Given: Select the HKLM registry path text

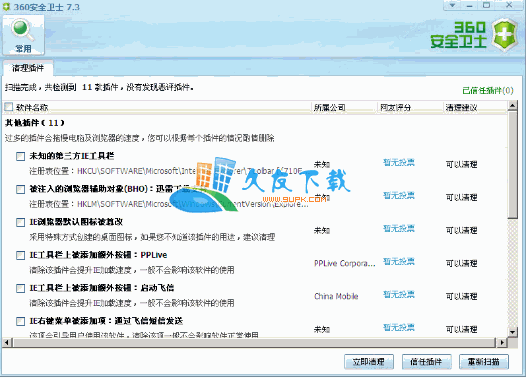Looking at the screenshot, I should (x=193, y=204).
